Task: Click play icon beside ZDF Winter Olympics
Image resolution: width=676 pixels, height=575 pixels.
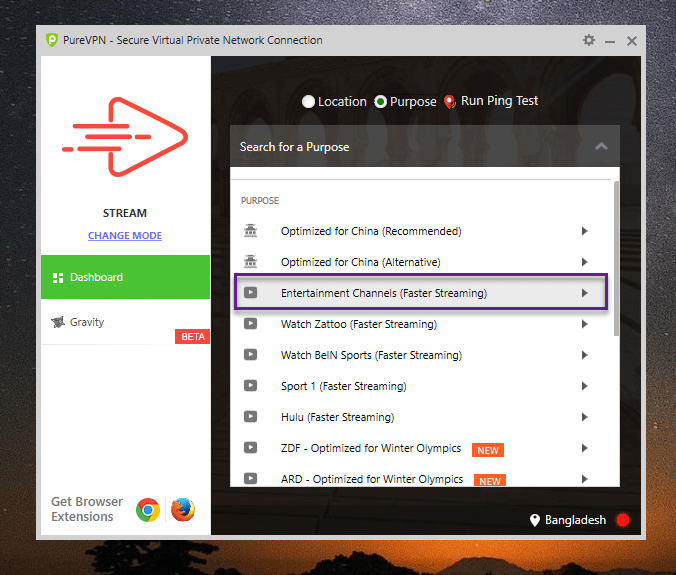Action: click(x=250, y=447)
